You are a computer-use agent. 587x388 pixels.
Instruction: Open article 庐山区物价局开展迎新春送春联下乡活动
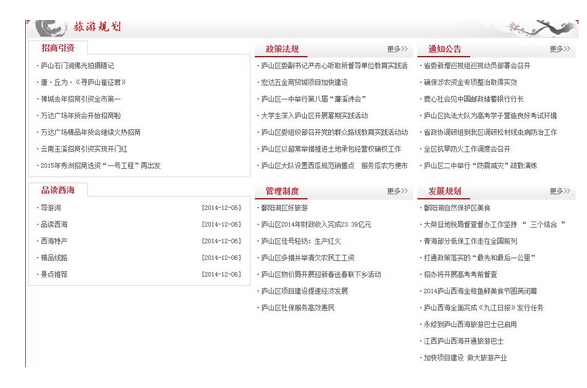coord(321,275)
